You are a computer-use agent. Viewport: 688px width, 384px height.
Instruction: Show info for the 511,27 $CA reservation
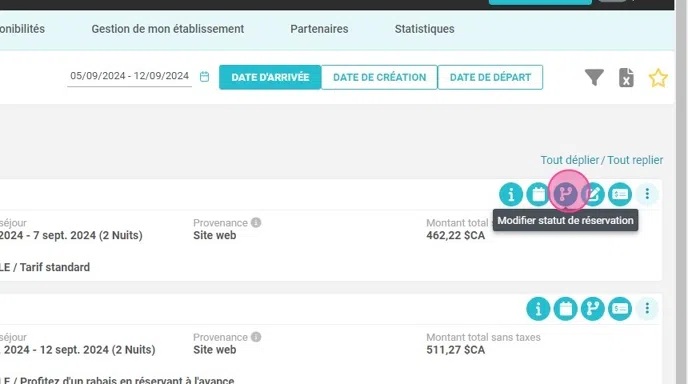[538, 309]
